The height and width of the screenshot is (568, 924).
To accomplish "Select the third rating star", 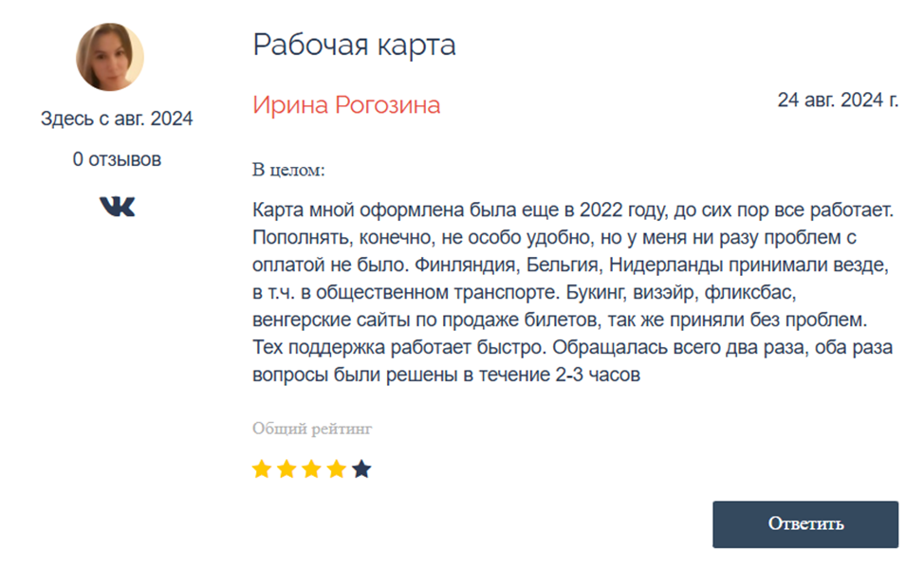I will (311, 469).
